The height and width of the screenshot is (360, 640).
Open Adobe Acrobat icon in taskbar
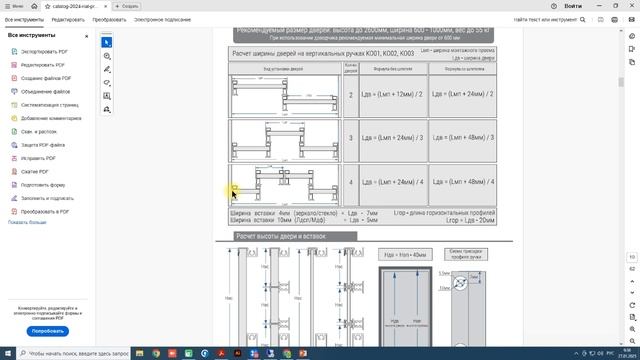click(x=221, y=353)
